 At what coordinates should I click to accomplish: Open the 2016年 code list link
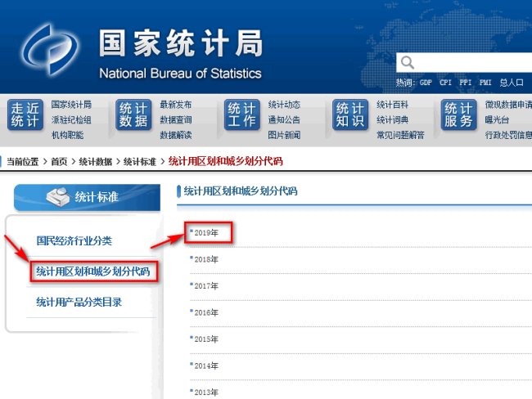[x=206, y=312]
